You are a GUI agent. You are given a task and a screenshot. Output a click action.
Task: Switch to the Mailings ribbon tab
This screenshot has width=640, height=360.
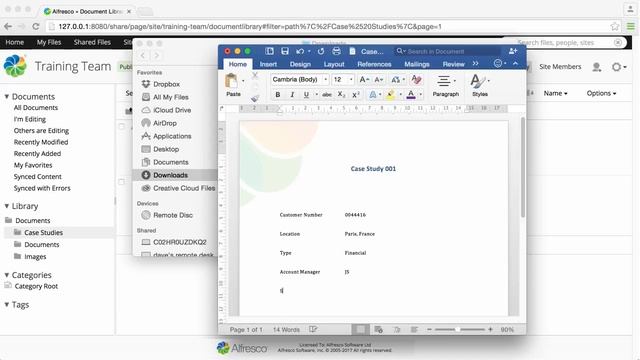coord(417,64)
